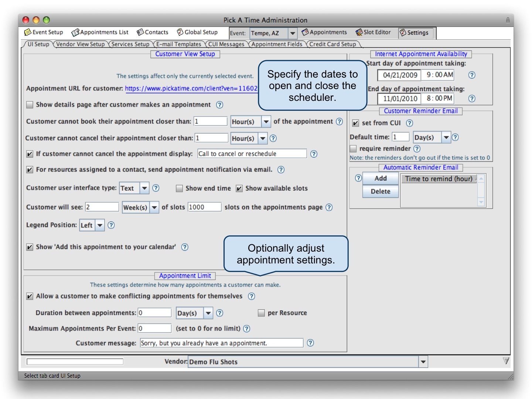This screenshot has width=532, height=399.
Task: Open help for resource email notification option
Action: coord(281,170)
